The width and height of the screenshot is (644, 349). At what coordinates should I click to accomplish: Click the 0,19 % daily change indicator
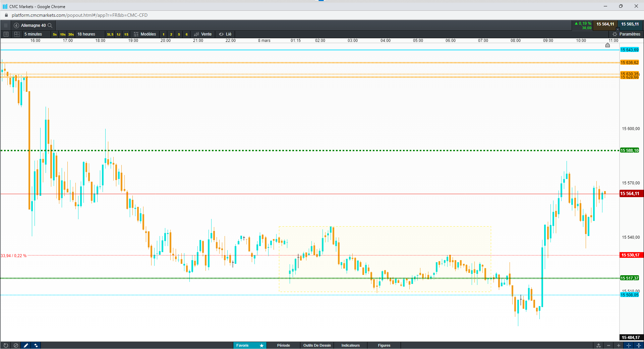[583, 23]
